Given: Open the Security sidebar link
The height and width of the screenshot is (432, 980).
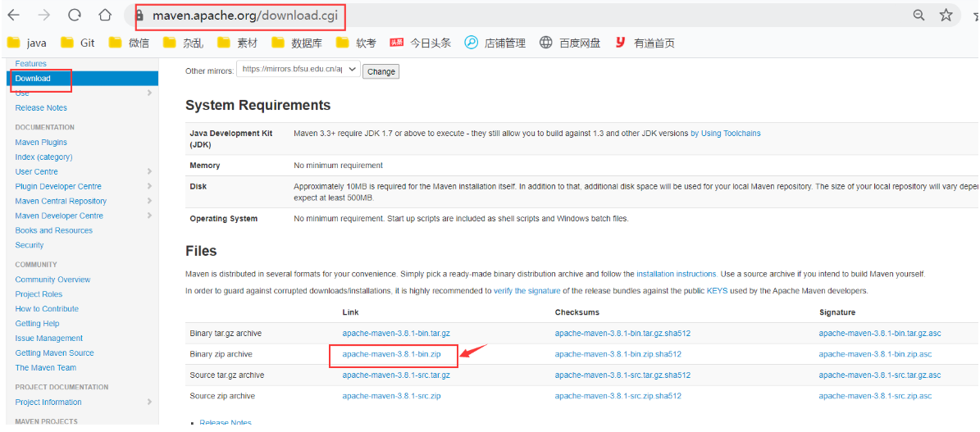Looking at the screenshot, I should (x=30, y=245).
